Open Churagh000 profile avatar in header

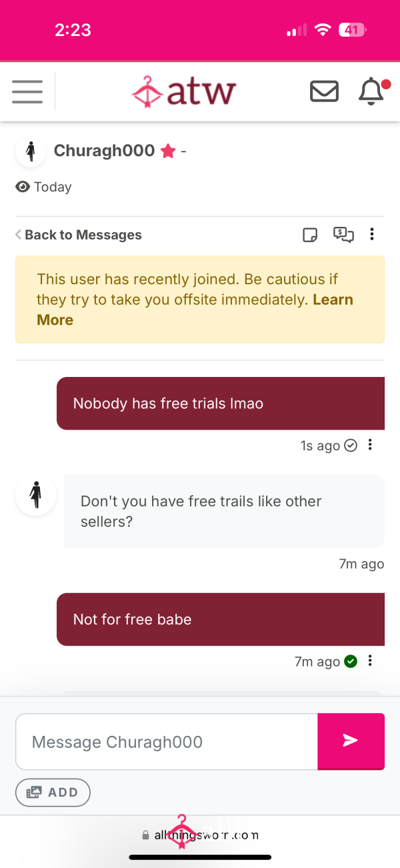coord(31,151)
